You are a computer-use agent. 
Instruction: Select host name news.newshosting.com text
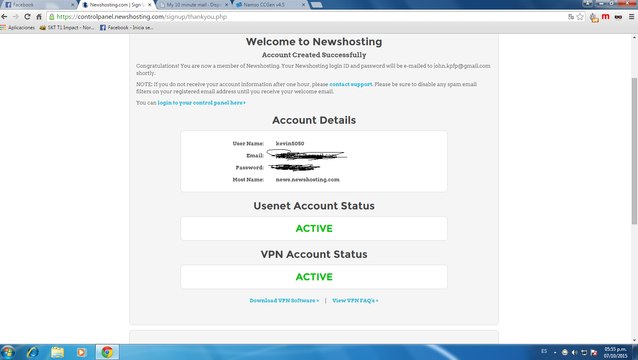click(308, 179)
